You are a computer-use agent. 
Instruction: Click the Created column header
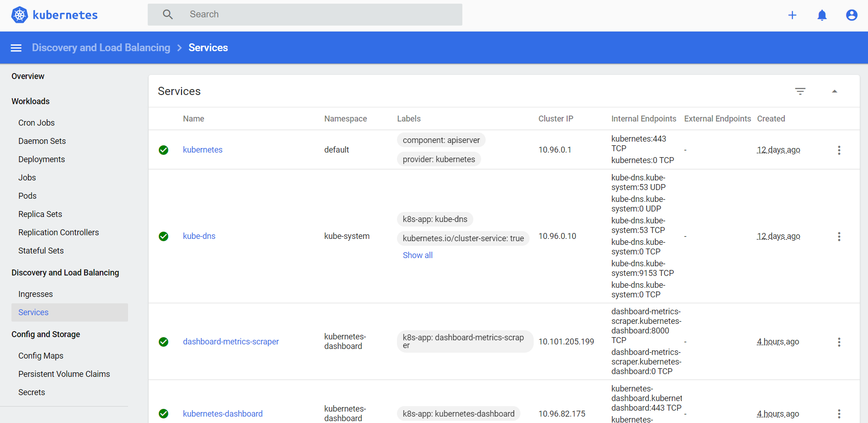(x=771, y=119)
